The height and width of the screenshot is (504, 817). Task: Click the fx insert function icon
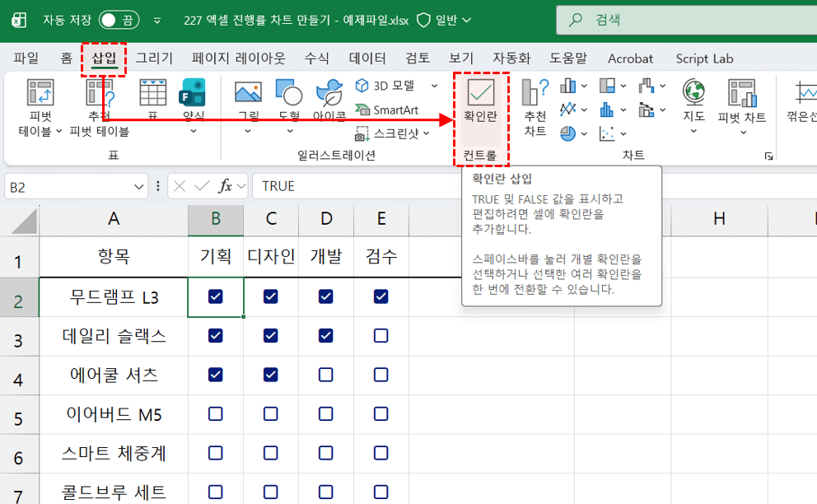[x=225, y=186]
